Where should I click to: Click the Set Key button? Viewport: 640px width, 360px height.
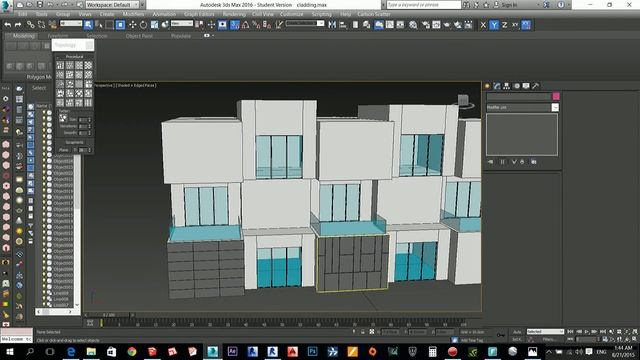coord(516,340)
